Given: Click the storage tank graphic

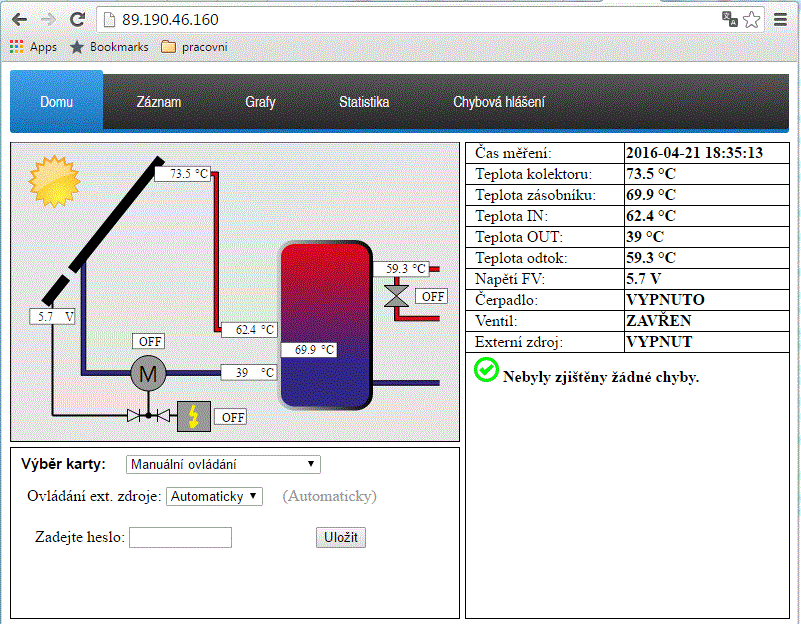Looking at the screenshot, I should tap(326, 325).
